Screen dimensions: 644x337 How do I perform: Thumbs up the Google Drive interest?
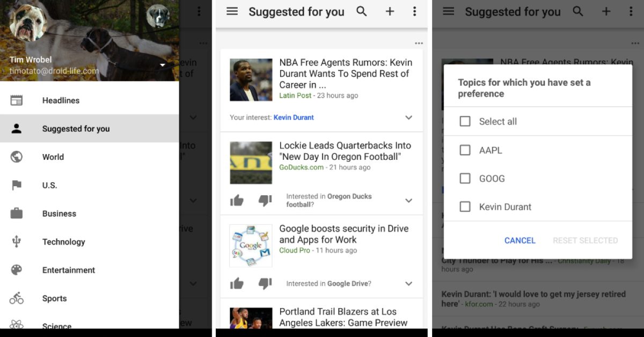click(237, 283)
